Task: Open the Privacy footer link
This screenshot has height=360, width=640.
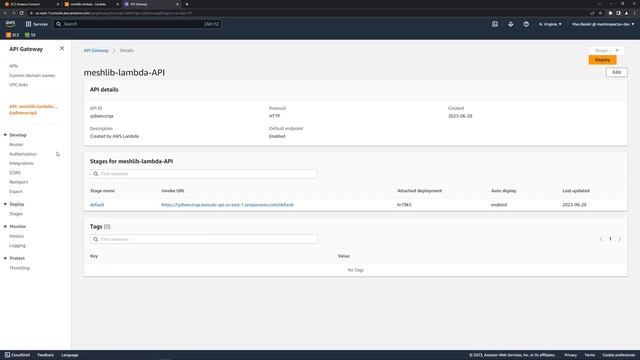Action: (570, 355)
